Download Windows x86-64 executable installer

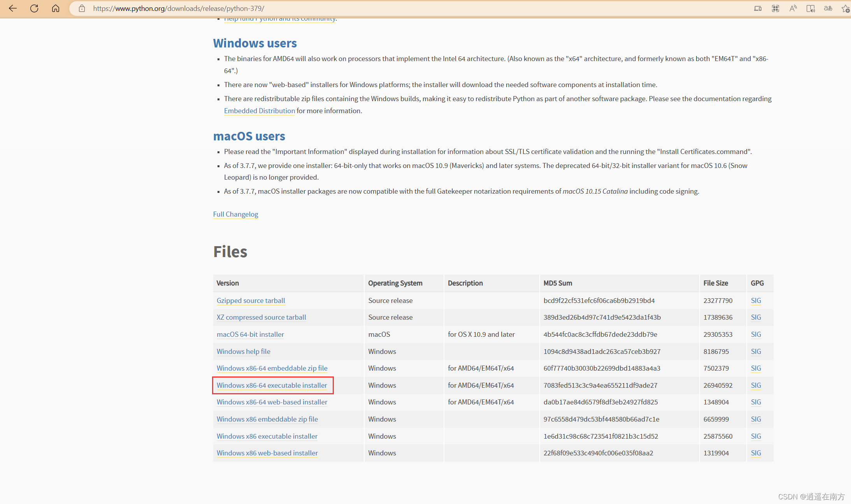(x=272, y=385)
